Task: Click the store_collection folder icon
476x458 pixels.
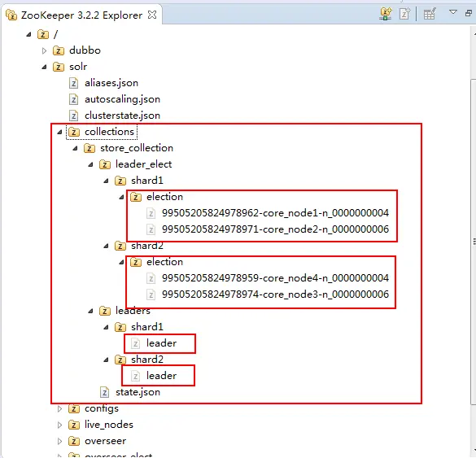Action: click(90, 148)
